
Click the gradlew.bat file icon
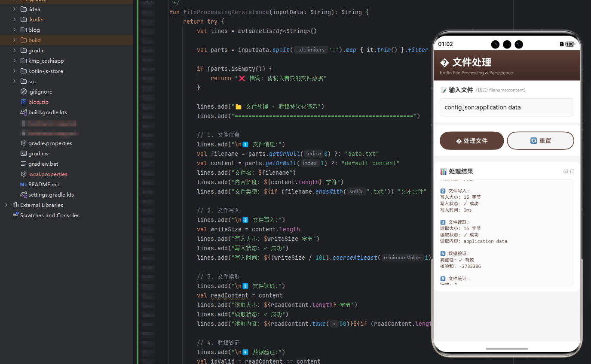coord(24,164)
